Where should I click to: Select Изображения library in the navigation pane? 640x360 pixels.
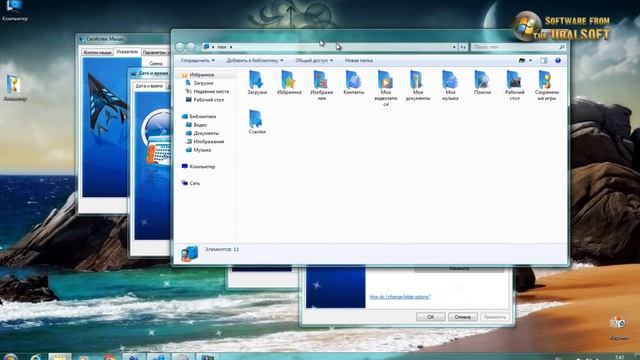pos(209,142)
